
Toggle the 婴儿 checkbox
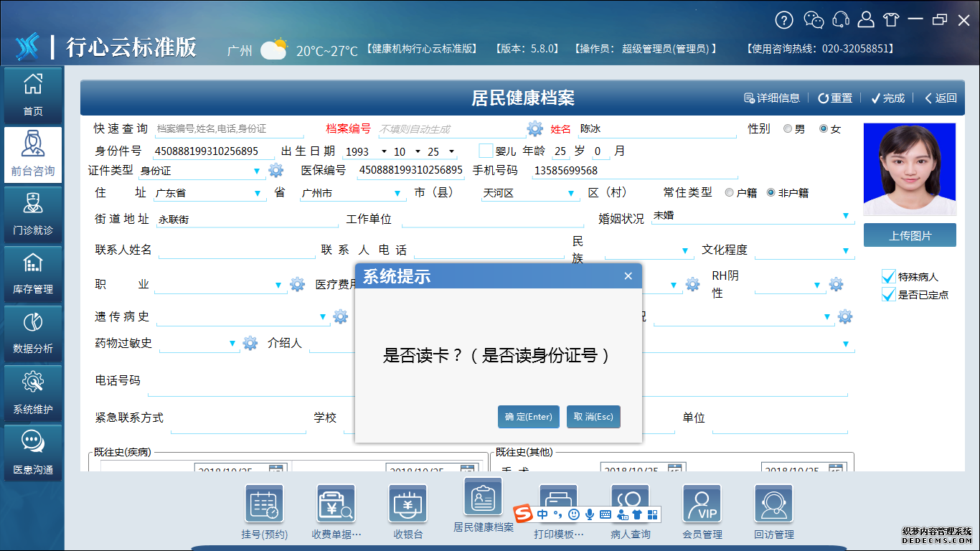[x=486, y=151]
